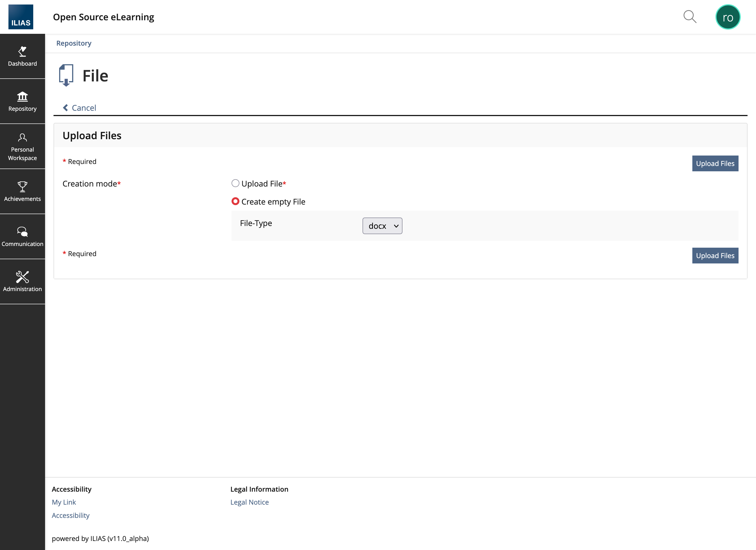Expand the File-Type docx dropdown
756x550 pixels.
coord(382,226)
